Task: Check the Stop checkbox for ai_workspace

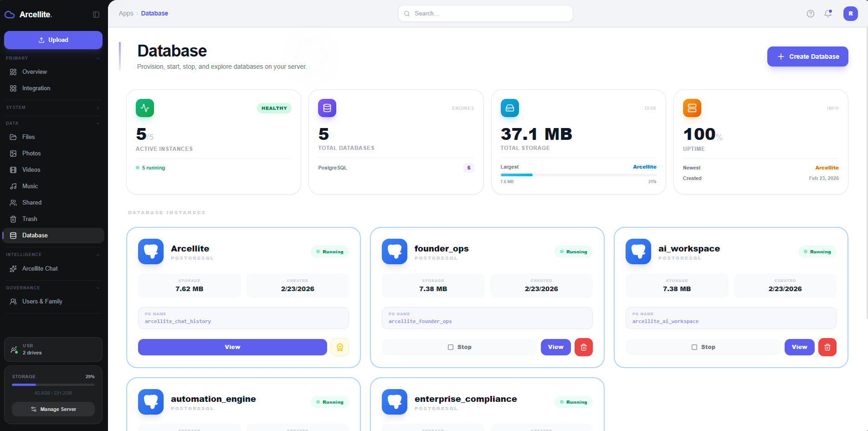Action: 694,347
